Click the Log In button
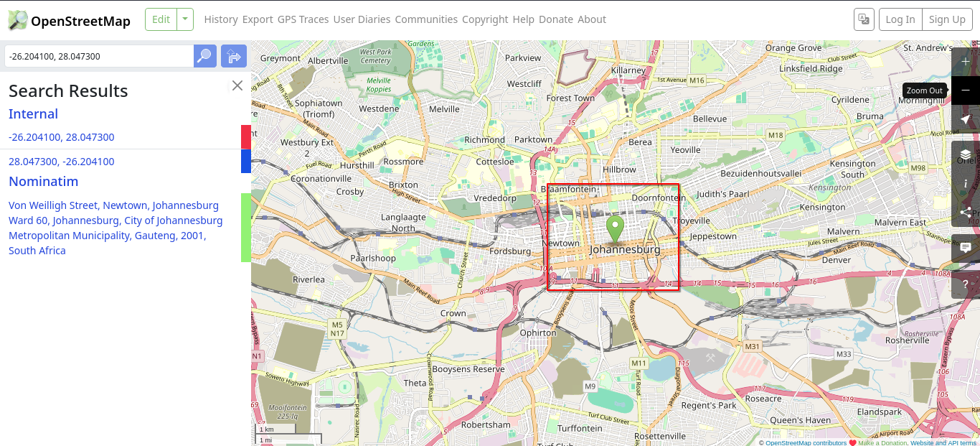Viewport: 980px width, 446px height. tap(900, 19)
